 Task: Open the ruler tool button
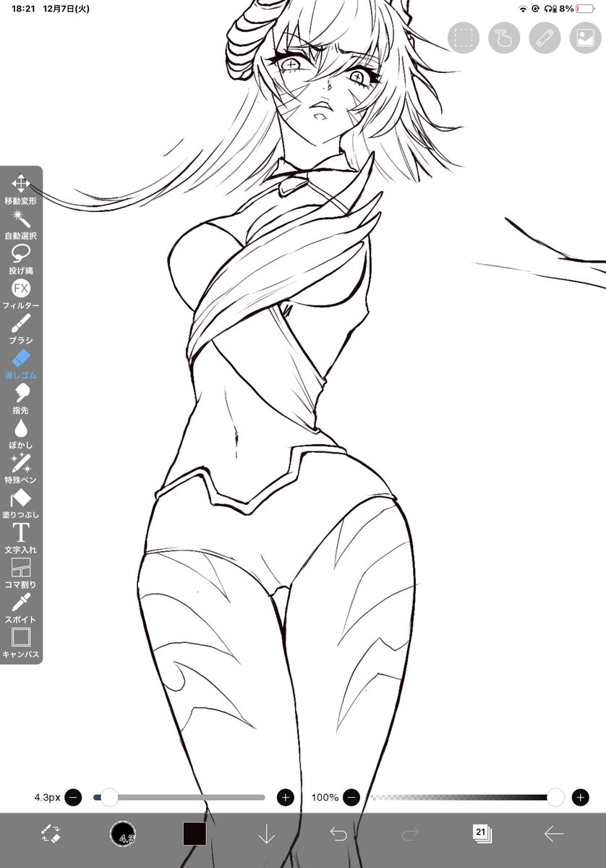point(545,38)
